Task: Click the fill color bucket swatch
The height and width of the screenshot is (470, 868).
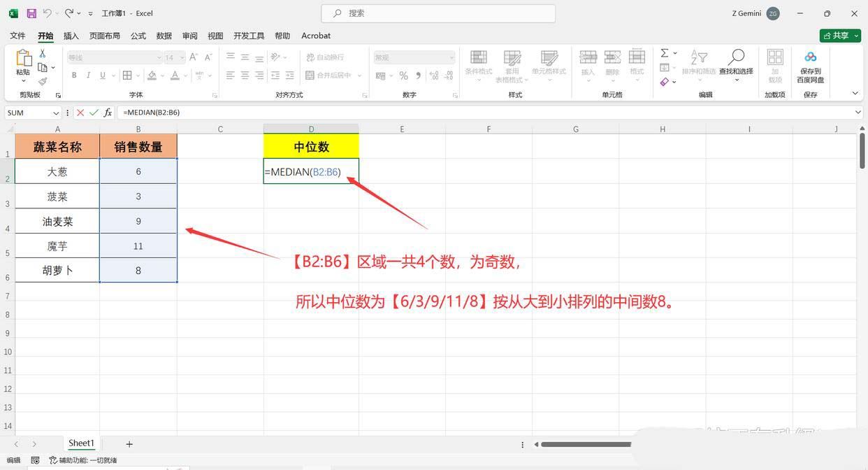Action: (152, 76)
